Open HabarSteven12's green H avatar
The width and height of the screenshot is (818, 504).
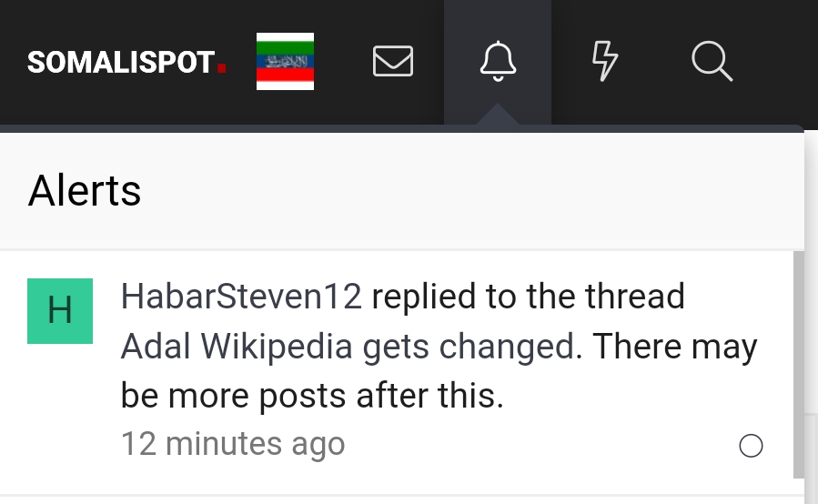60,311
